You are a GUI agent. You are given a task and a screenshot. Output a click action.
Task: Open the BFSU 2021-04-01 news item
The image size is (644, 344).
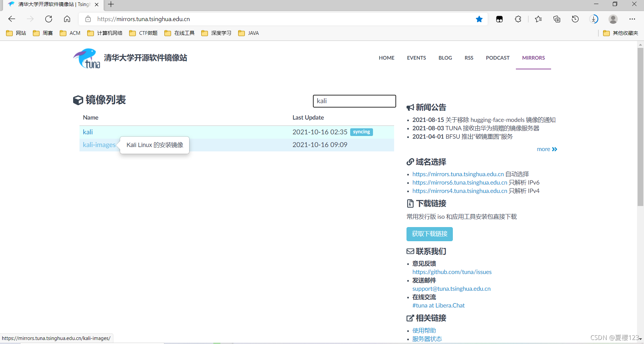pos(462,137)
